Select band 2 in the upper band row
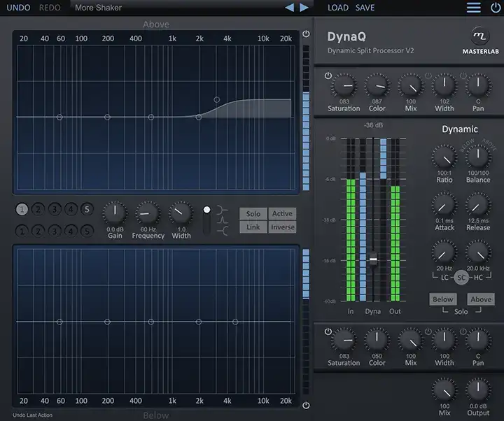This screenshot has width=504, height=421. pyautogui.click(x=38, y=209)
